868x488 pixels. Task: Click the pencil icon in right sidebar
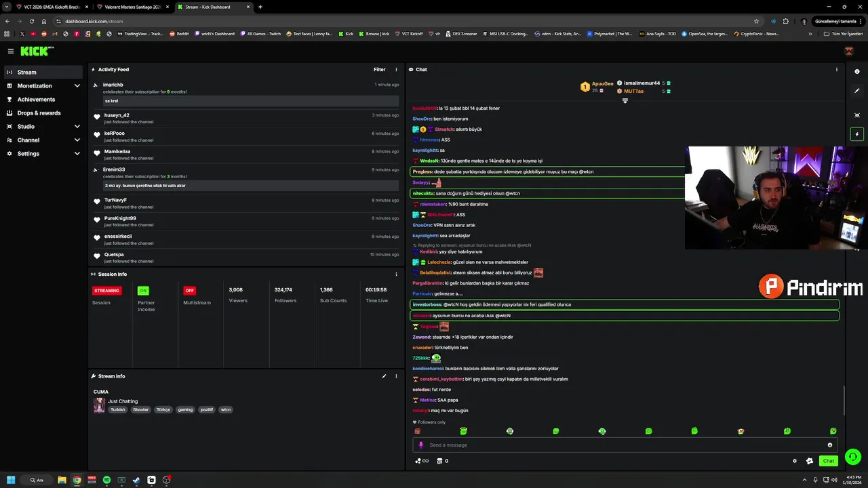[x=857, y=90]
